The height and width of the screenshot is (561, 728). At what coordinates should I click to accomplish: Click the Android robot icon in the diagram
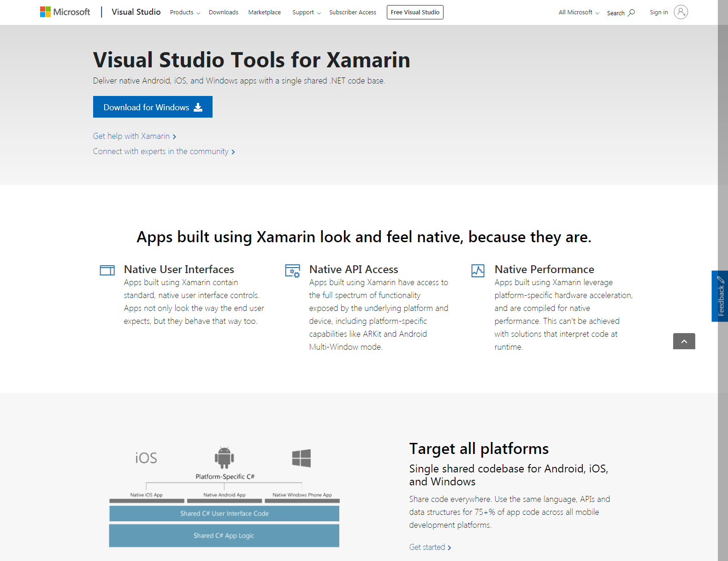[x=225, y=458]
